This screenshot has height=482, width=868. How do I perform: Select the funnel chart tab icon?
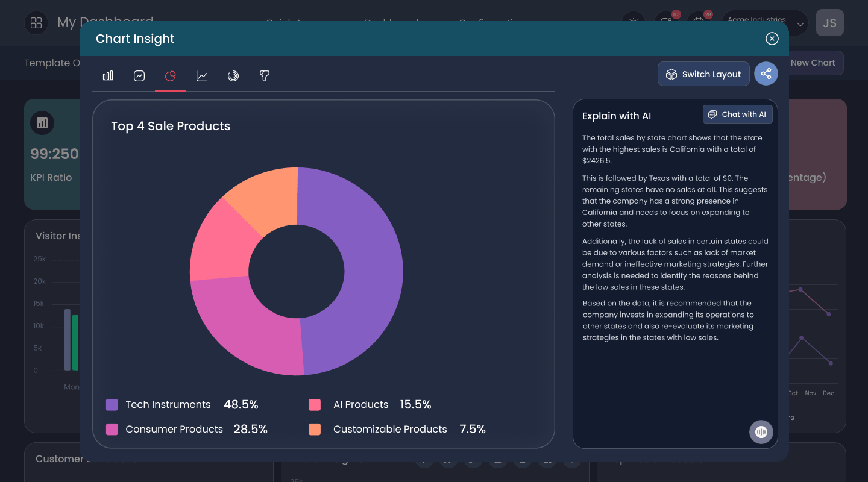point(265,76)
